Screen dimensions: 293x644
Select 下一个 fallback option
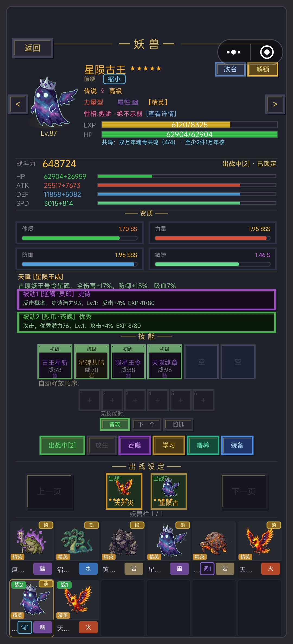(146, 424)
